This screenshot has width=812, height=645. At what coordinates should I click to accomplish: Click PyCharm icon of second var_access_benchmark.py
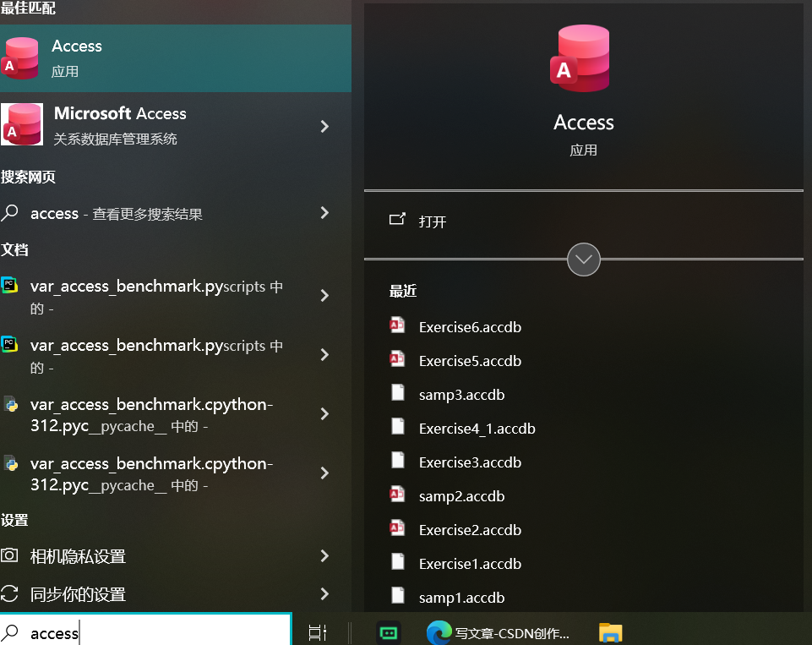coord(10,345)
